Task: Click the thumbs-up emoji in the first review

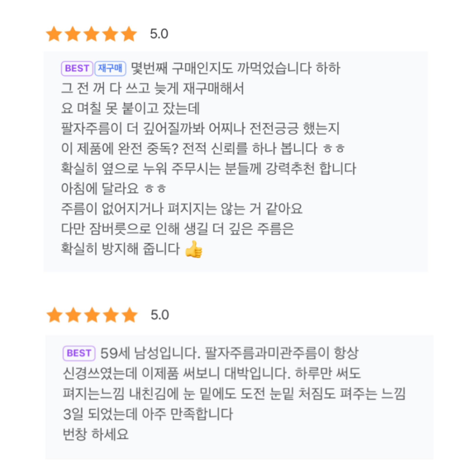Action: pyautogui.click(x=194, y=249)
